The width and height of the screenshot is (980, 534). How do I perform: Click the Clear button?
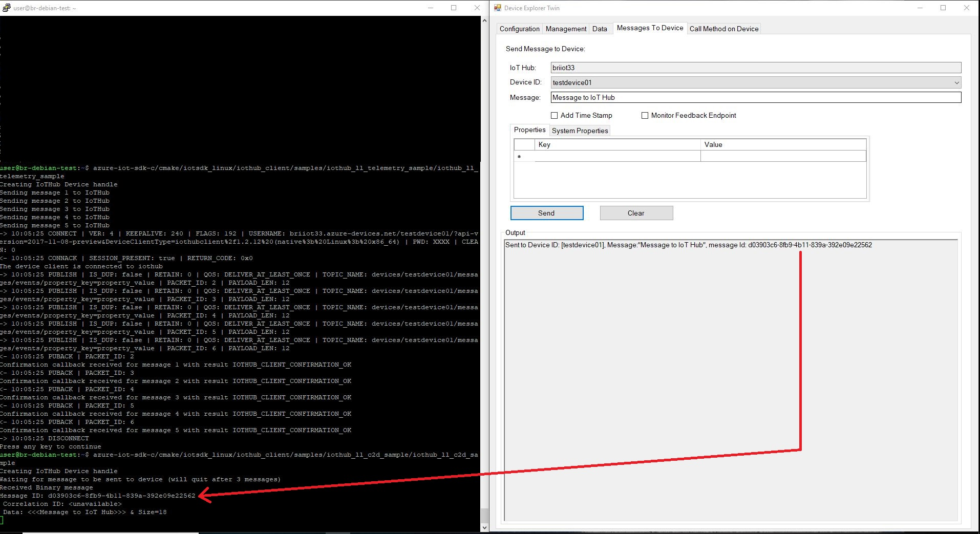click(x=636, y=213)
